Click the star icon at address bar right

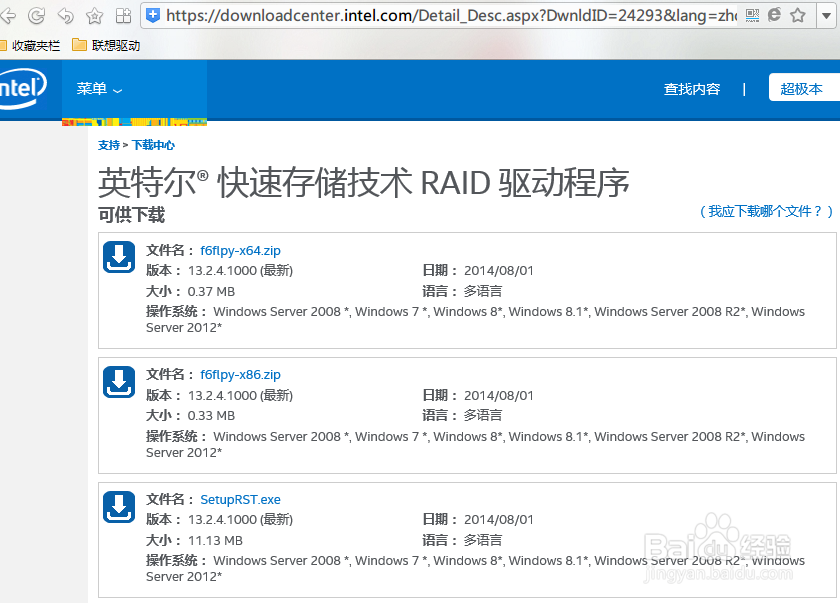coord(798,15)
